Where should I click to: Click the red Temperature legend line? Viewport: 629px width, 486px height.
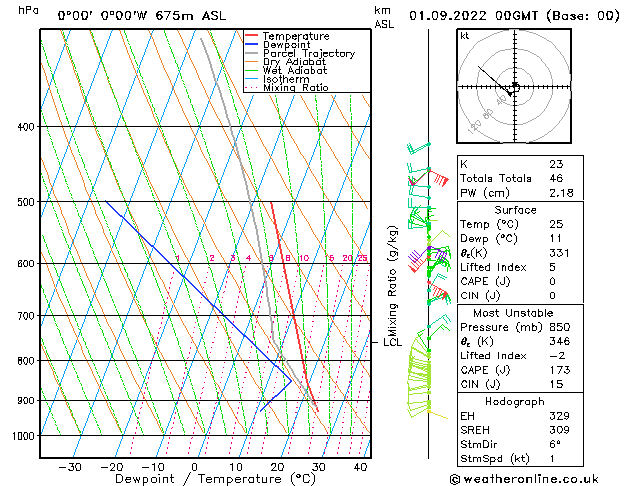[x=252, y=36]
